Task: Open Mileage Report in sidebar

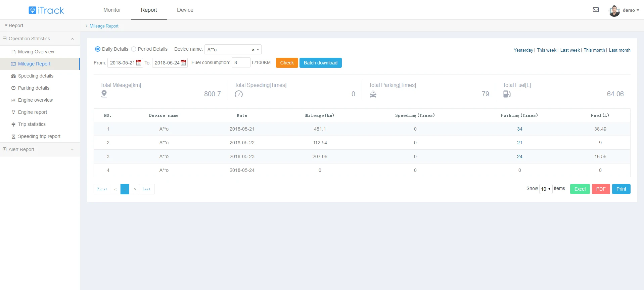Action: (40, 64)
